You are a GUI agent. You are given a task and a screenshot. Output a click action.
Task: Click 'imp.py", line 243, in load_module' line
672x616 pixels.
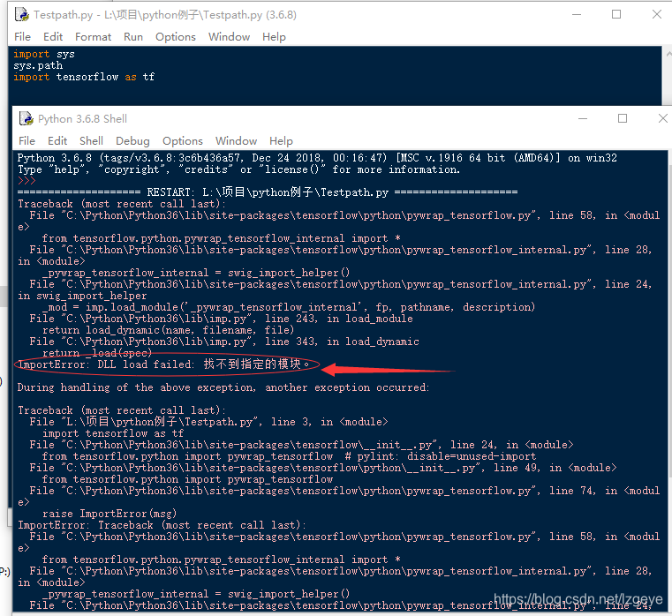click(x=221, y=319)
